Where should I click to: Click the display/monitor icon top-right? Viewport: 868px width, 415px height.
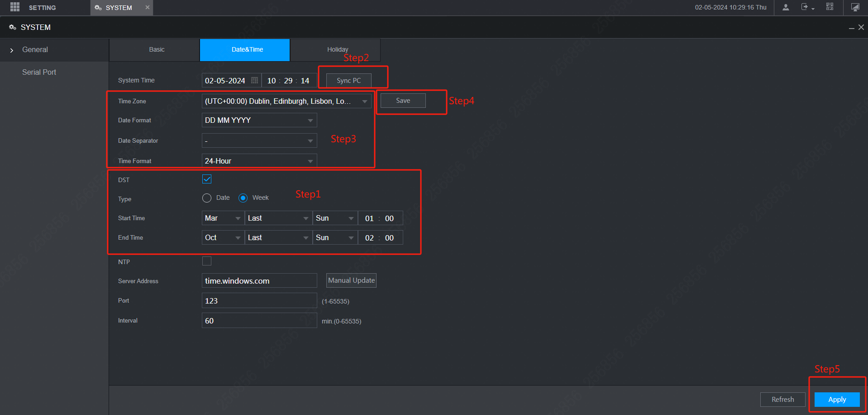point(855,7)
